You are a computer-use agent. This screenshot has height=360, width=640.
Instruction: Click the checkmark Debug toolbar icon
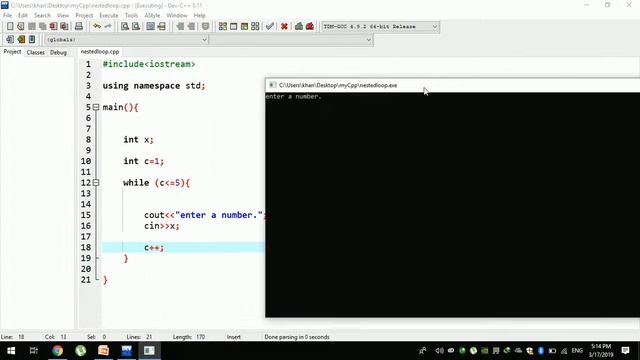[x=269, y=27]
